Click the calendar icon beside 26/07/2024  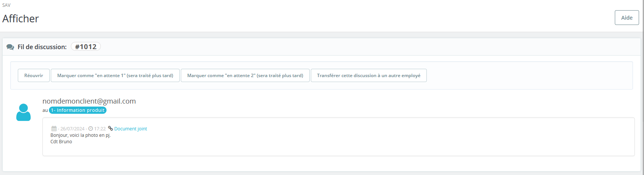pyautogui.click(x=54, y=129)
